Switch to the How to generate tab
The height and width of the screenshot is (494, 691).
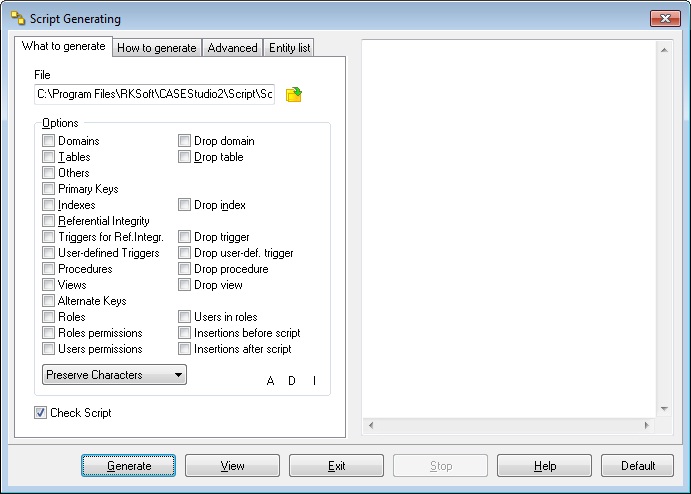156,48
